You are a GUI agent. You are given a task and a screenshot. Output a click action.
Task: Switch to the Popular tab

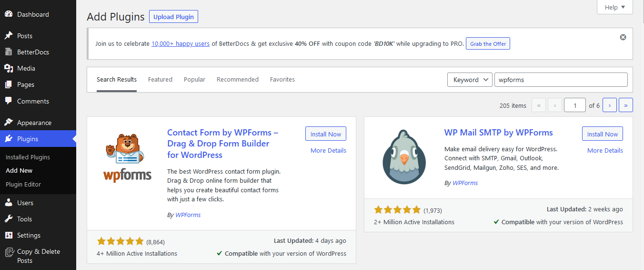coord(194,80)
